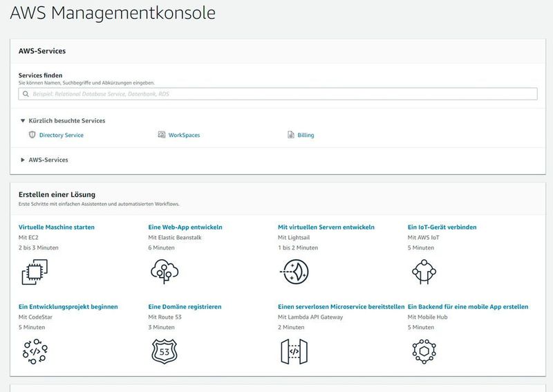Click the Route 53 shield icon
This screenshot has height=392, width=553.
pos(165,351)
